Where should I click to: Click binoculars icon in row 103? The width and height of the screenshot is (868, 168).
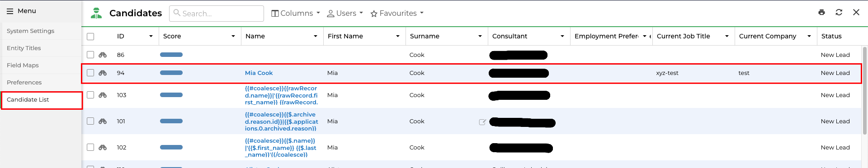click(x=103, y=95)
